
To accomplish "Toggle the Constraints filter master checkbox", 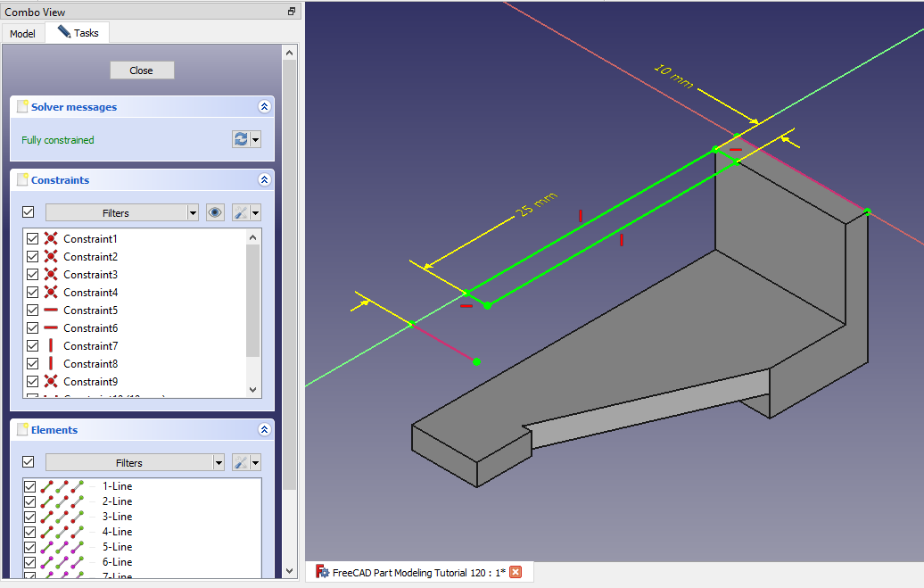I will pyautogui.click(x=28, y=212).
